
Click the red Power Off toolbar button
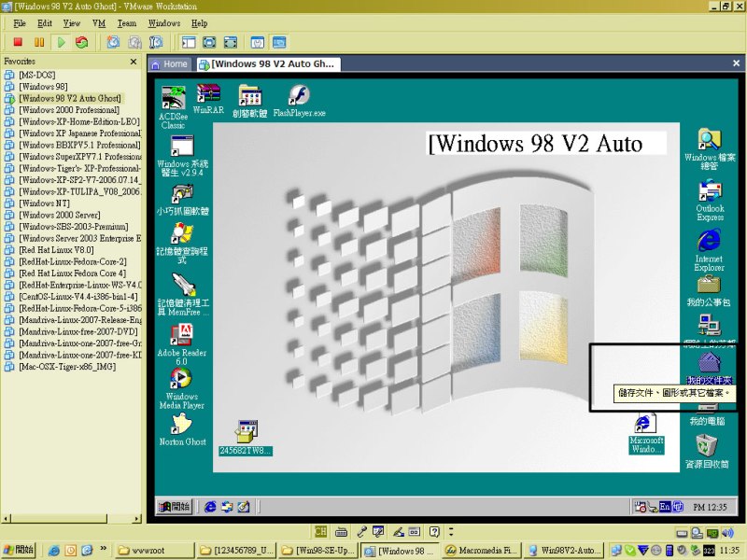click(x=18, y=42)
